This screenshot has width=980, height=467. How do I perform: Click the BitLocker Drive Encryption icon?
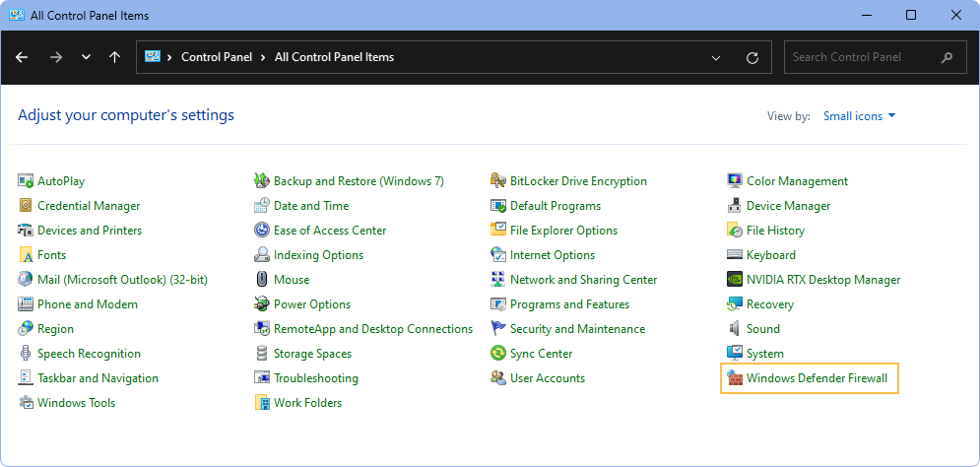pos(498,181)
